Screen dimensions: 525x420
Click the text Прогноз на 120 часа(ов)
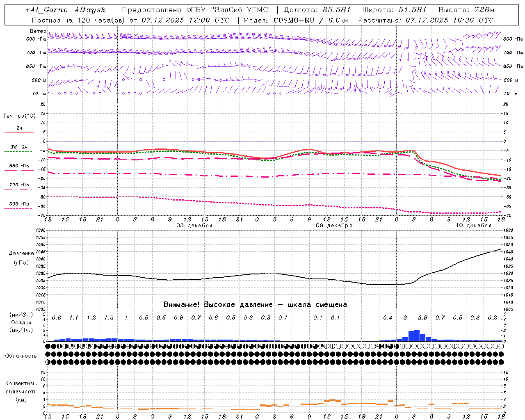pyautogui.click(x=79, y=20)
